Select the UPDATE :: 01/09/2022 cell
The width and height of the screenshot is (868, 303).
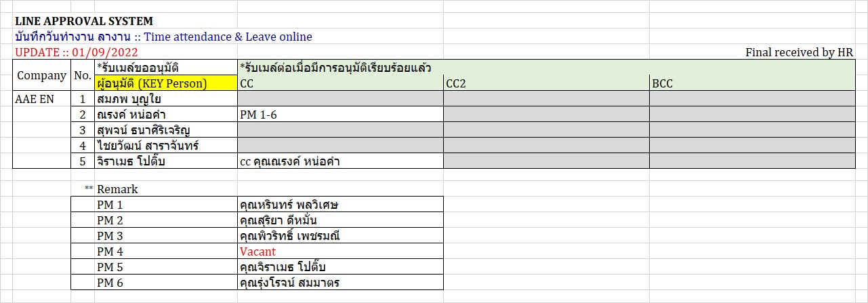76,52
